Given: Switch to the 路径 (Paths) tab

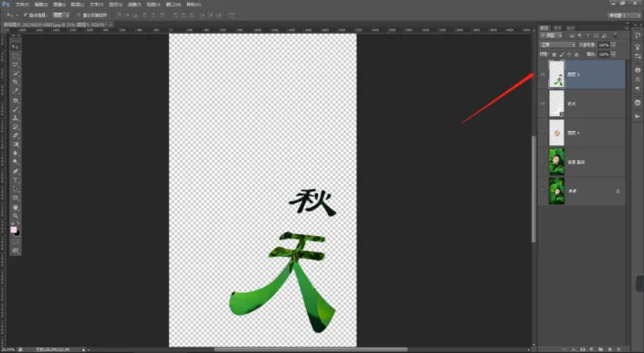Looking at the screenshot, I should [x=571, y=28].
